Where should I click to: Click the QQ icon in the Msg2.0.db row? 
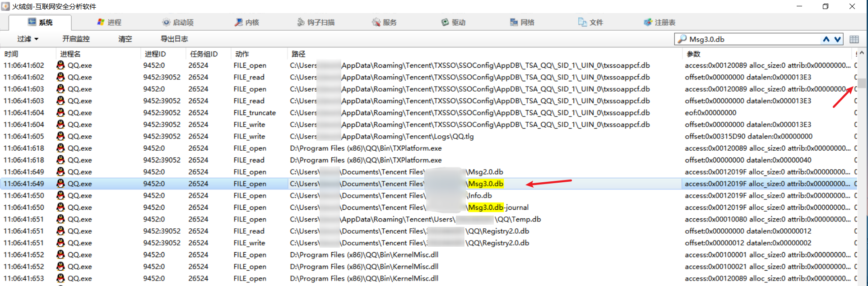point(60,171)
